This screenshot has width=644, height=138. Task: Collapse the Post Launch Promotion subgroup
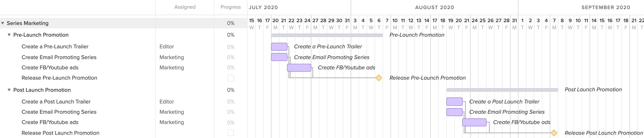point(8,90)
